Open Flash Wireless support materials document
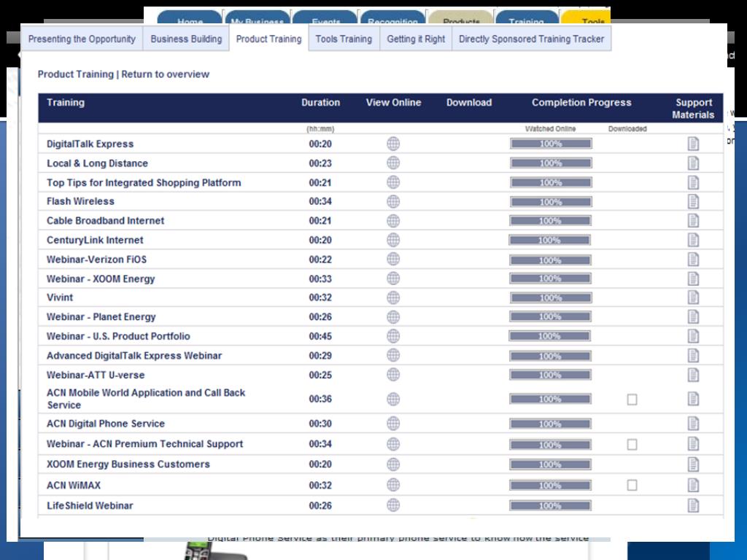The width and height of the screenshot is (747, 560). (x=693, y=201)
